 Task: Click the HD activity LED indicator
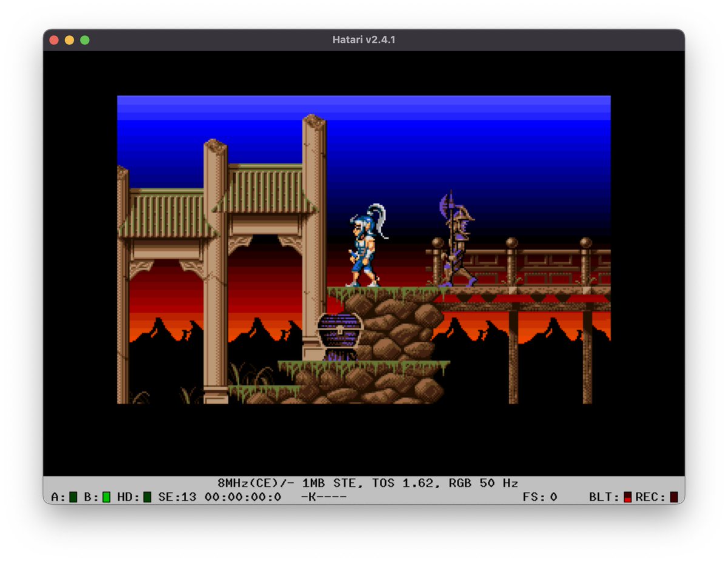coord(147,497)
